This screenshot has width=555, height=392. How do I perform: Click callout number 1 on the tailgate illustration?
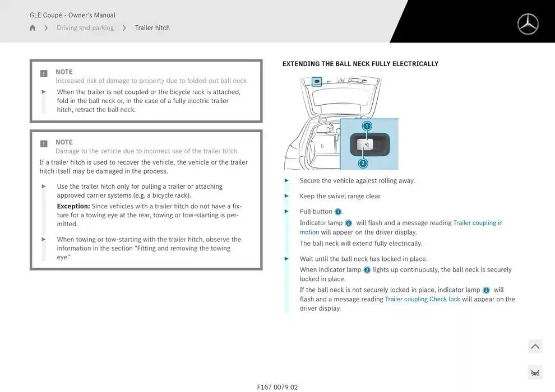point(367,126)
